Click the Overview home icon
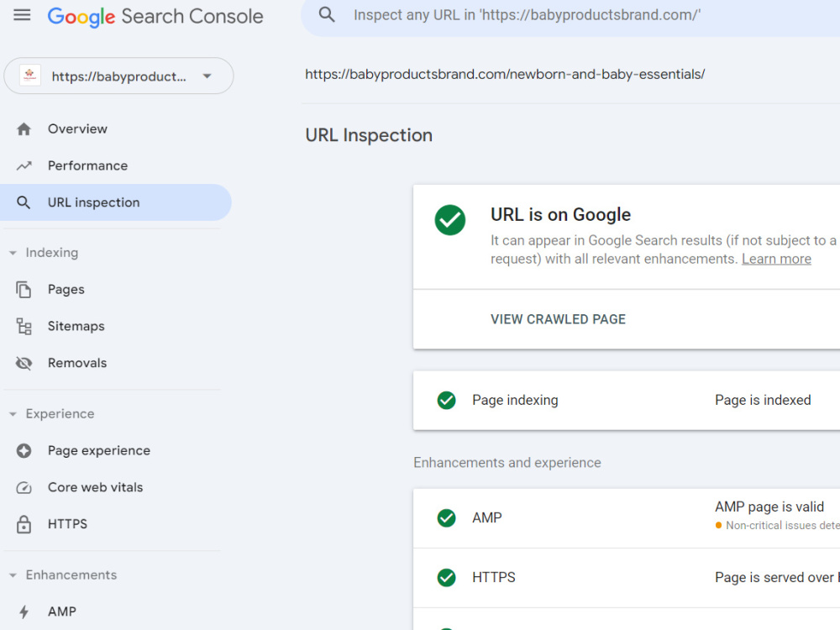 click(x=24, y=129)
